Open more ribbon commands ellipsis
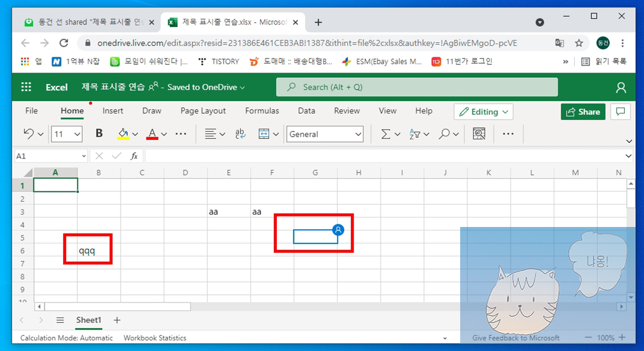Viewport: 644px width, 351px height. 508,134
